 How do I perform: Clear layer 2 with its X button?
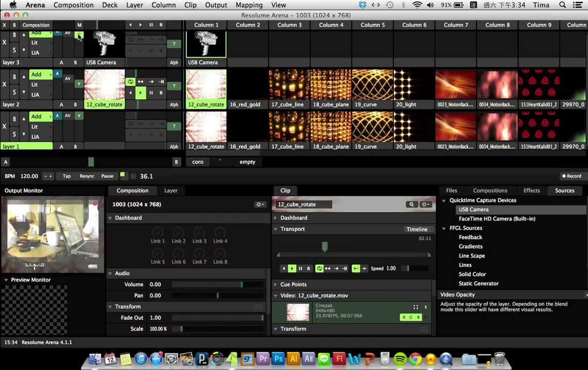click(x=5, y=84)
